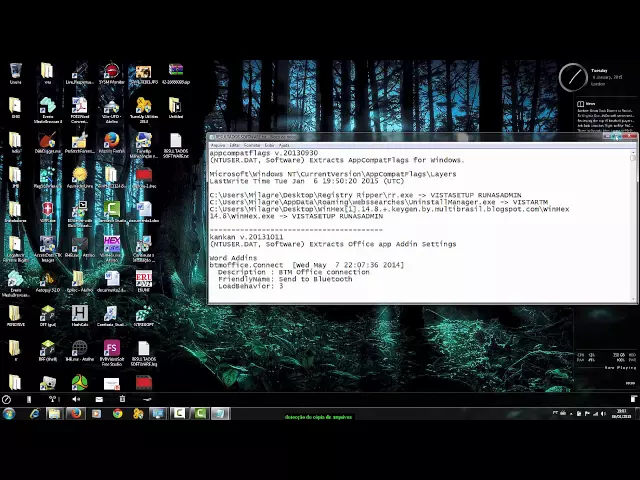Click the taskbar clock

click(x=621, y=414)
